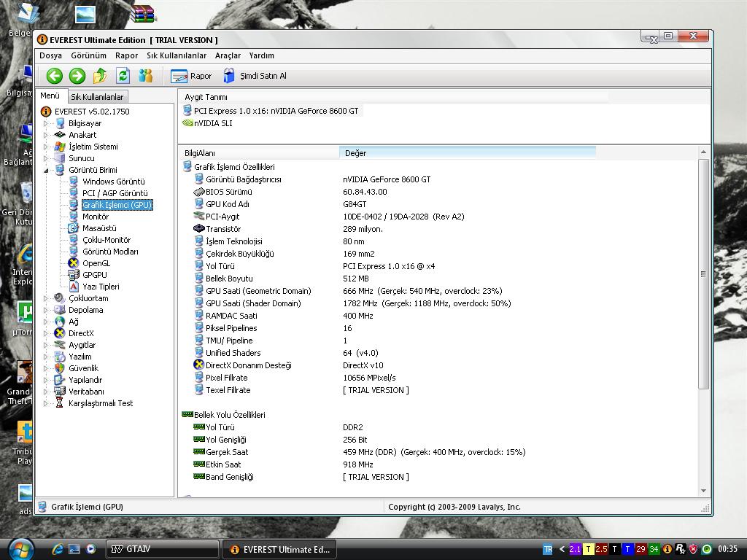
Task: Click Internet Explorer quick launch icon
Action: pyautogui.click(x=58, y=549)
